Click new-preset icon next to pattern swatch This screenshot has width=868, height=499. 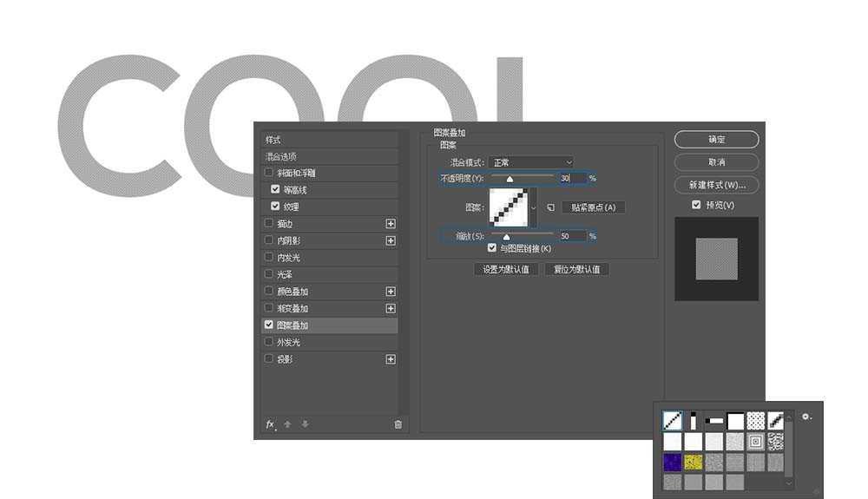click(x=549, y=207)
